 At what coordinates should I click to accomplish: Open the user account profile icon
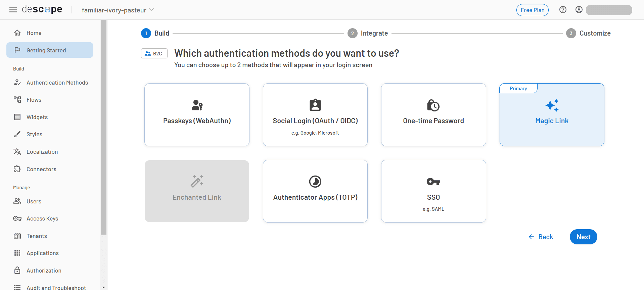(579, 10)
